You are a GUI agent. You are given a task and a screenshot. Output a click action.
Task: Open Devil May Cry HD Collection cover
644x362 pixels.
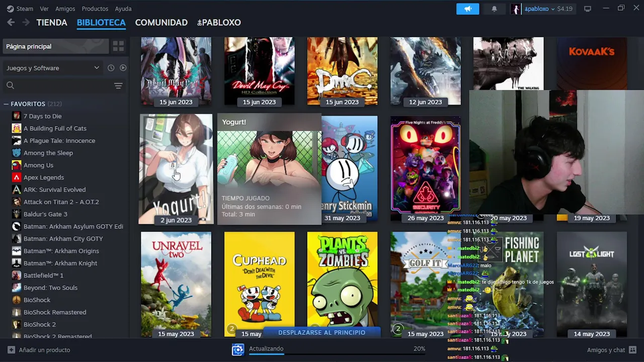tap(259, 70)
